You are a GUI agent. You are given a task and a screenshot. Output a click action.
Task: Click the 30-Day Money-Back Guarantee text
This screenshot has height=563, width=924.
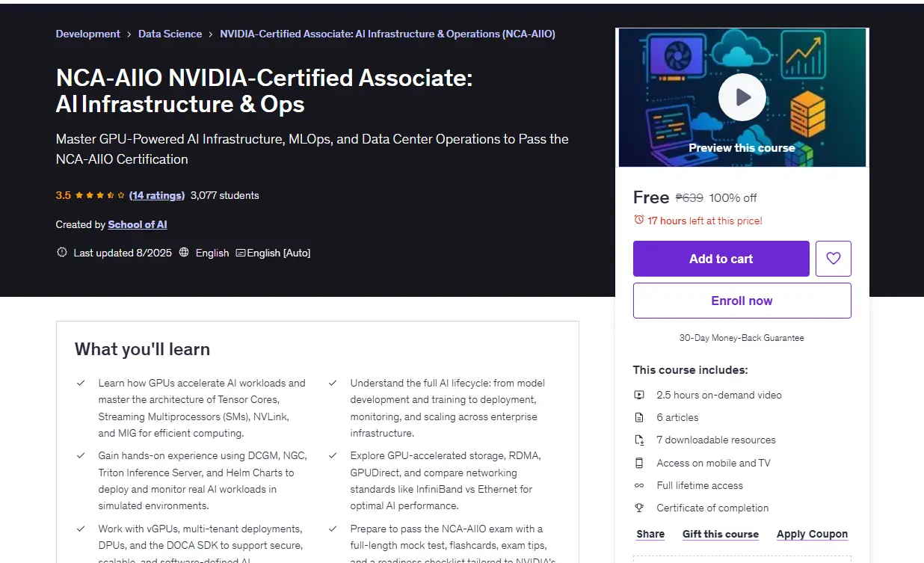(742, 338)
